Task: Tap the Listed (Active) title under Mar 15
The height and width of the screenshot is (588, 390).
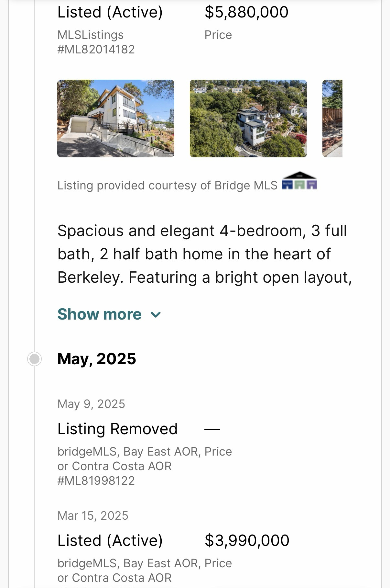Action: (x=110, y=540)
